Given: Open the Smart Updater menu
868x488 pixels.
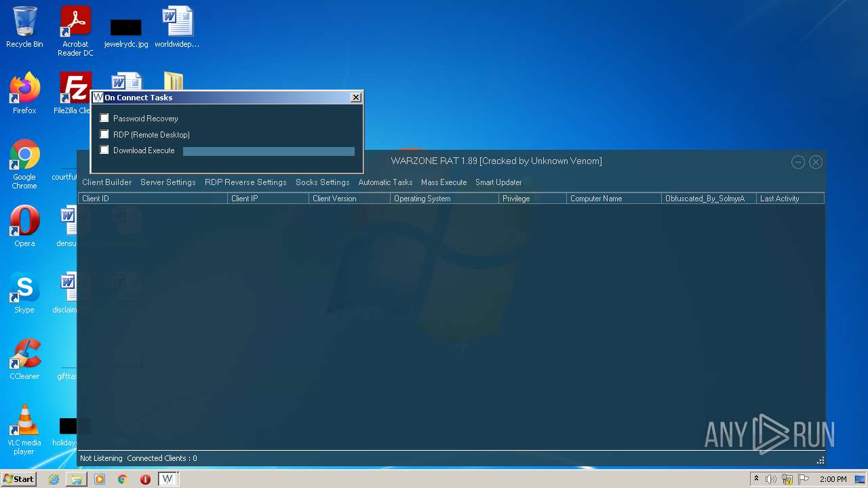Looking at the screenshot, I should coord(498,182).
